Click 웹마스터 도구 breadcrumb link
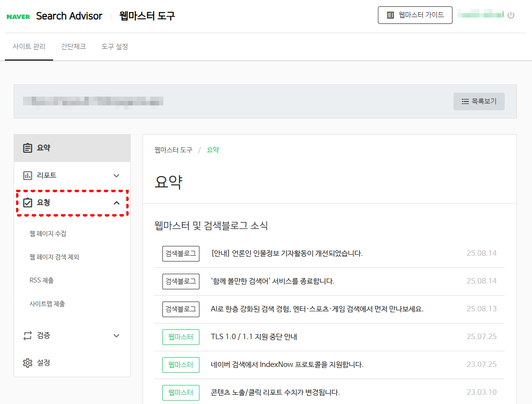 pyautogui.click(x=173, y=150)
